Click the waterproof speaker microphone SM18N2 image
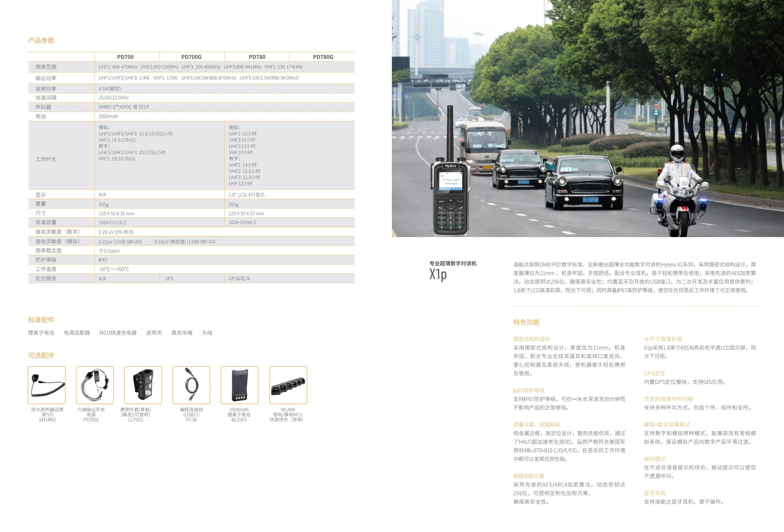784x532 pixels. pos(46,385)
